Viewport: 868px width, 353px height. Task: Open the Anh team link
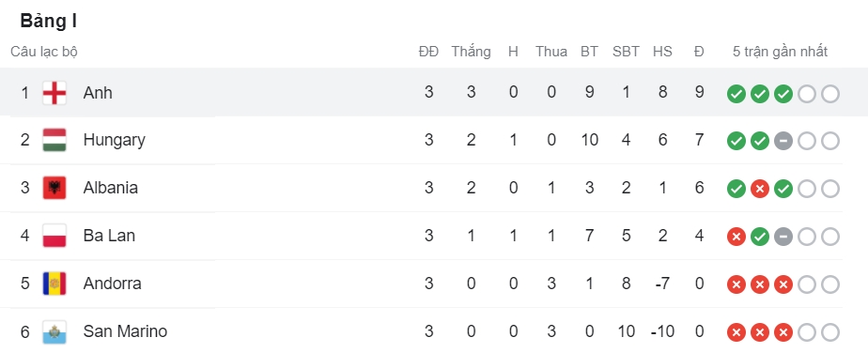point(98,93)
